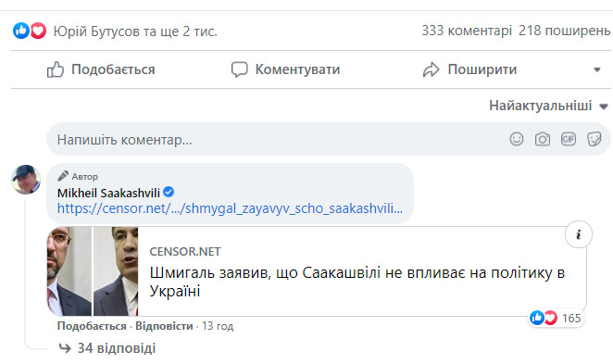613x364 pixels.
Task: Click the Подобається thumbs-up button
Action: point(101,69)
